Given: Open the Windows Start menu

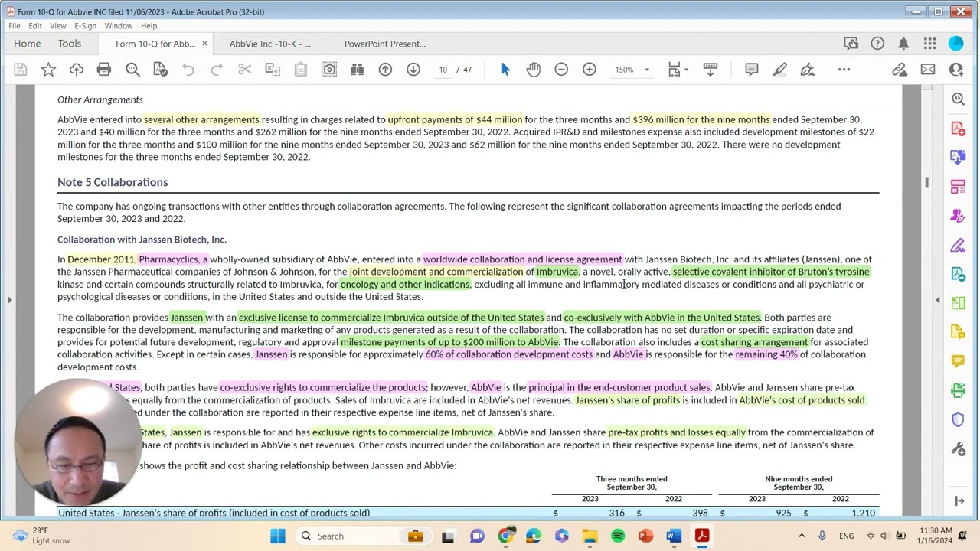Looking at the screenshot, I should [x=278, y=536].
